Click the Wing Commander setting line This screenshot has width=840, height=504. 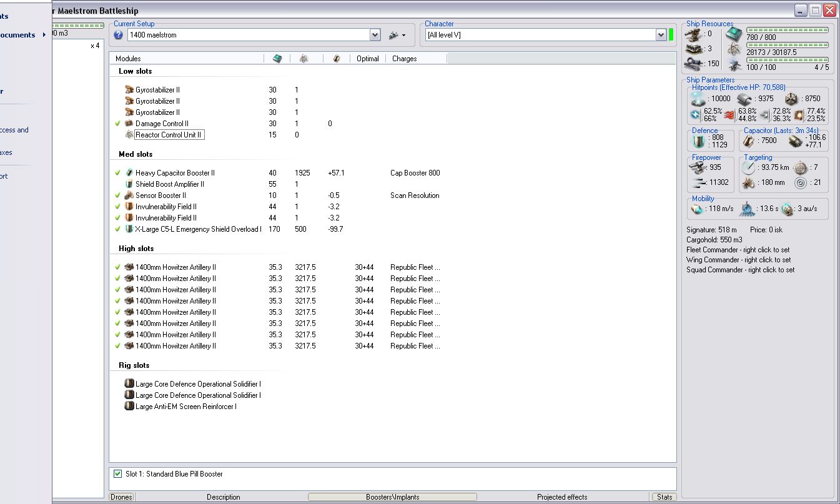[x=739, y=260]
